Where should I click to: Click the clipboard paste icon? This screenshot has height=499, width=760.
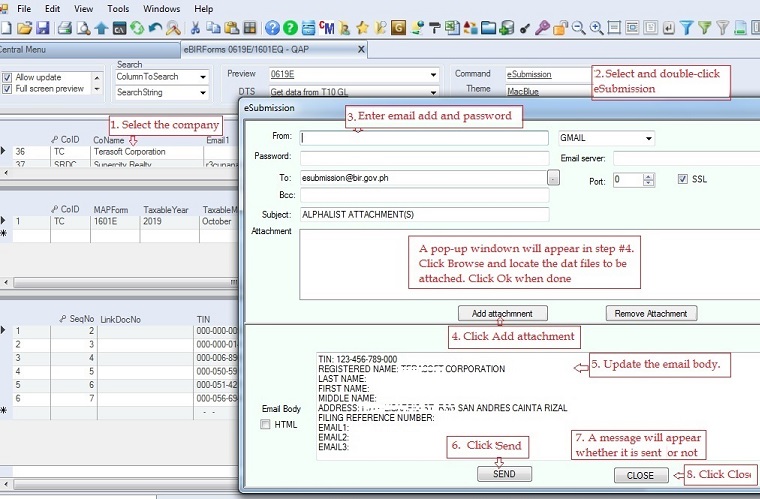(x=232, y=28)
